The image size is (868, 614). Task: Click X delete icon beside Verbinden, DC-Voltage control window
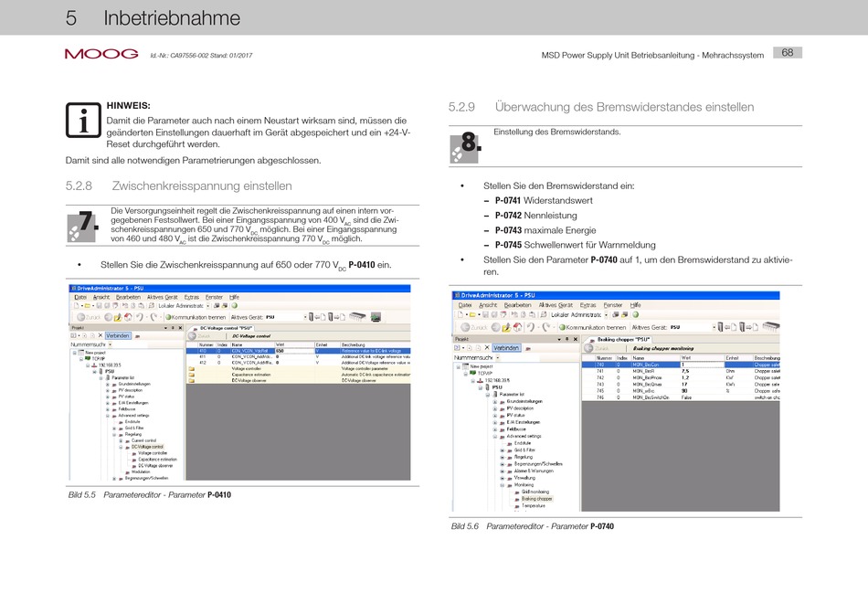click(x=101, y=335)
